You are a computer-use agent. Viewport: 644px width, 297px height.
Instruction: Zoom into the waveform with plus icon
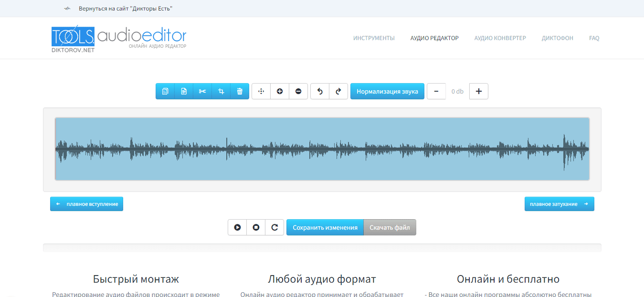(x=280, y=91)
